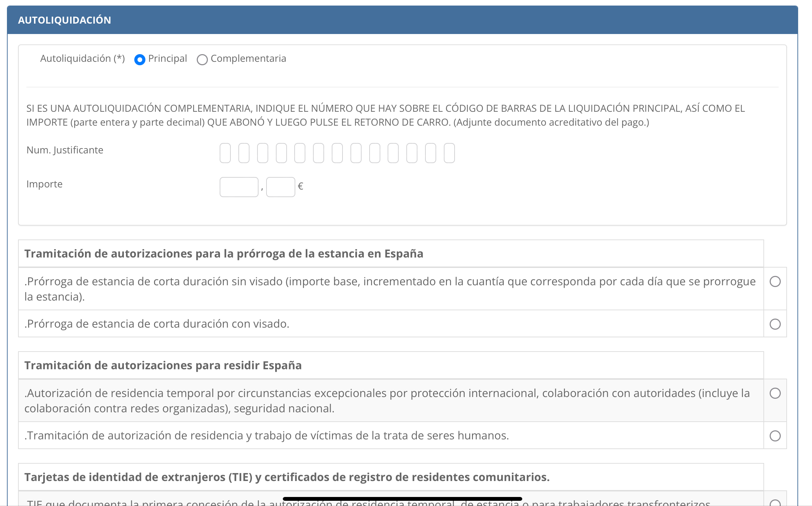Image resolution: width=812 pixels, height=506 pixels.
Task: Click the AUTOLIQUIDACIÓN section header
Action: coord(65,20)
